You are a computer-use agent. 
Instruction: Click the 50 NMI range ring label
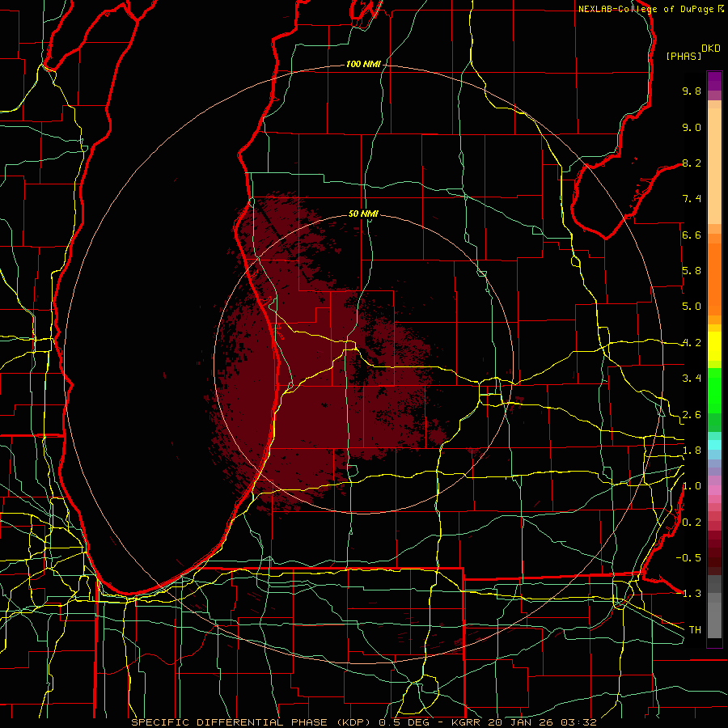point(363,214)
